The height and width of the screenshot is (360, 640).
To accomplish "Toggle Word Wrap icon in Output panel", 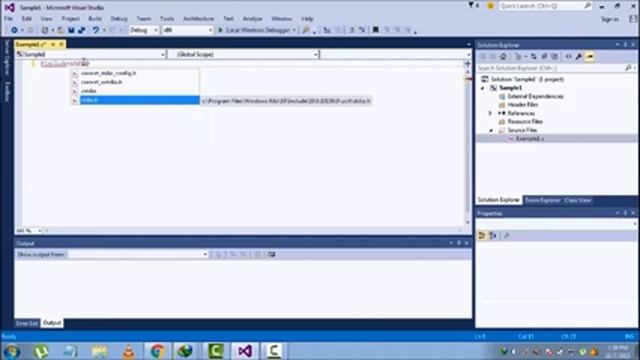I will pos(271,254).
